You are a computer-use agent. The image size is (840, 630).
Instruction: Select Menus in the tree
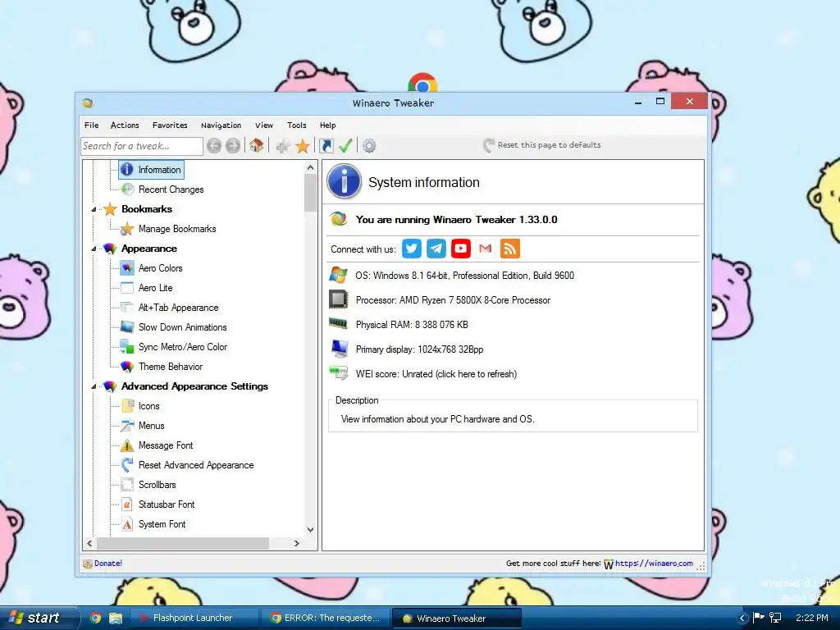[152, 426]
